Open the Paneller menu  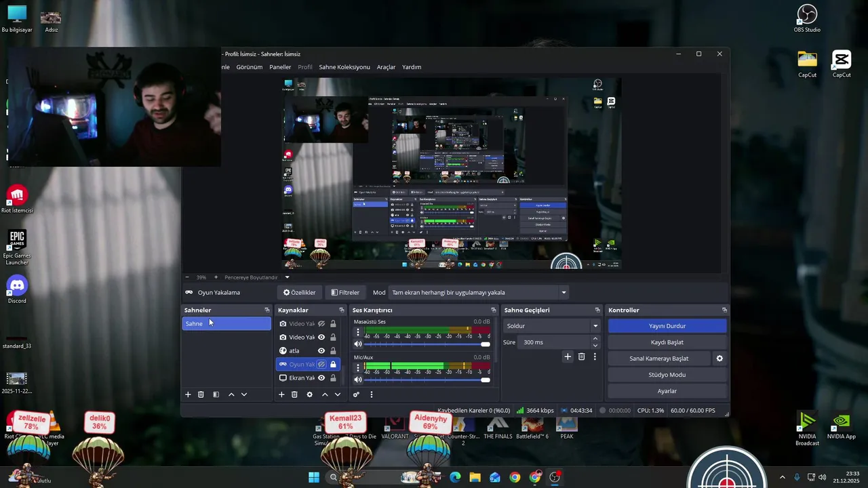tap(280, 67)
